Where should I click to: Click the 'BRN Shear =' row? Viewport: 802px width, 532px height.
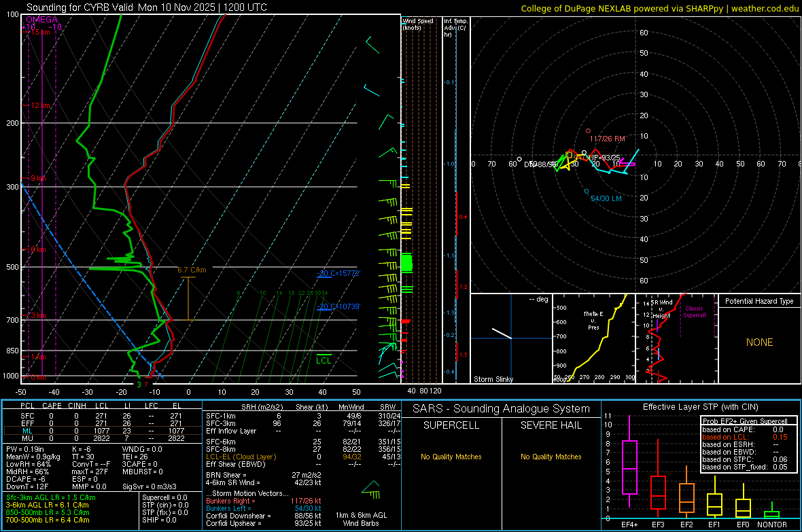click(264, 475)
